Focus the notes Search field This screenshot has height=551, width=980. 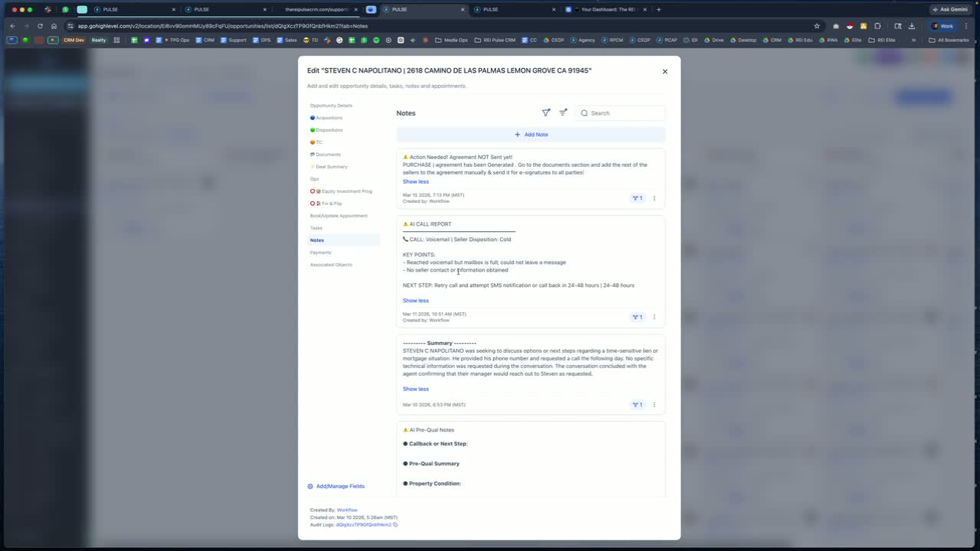pos(620,113)
